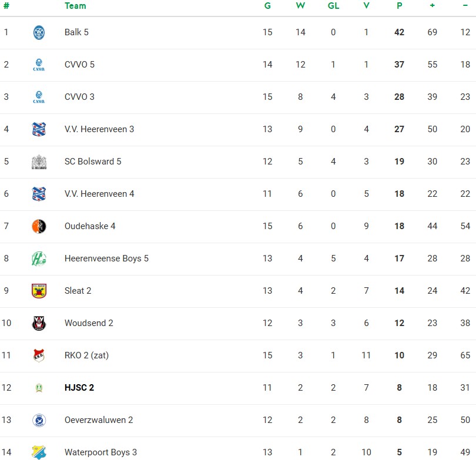Click the Sleat 2 club crest
This screenshot has height=460, width=476.
[x=39, y=291]
